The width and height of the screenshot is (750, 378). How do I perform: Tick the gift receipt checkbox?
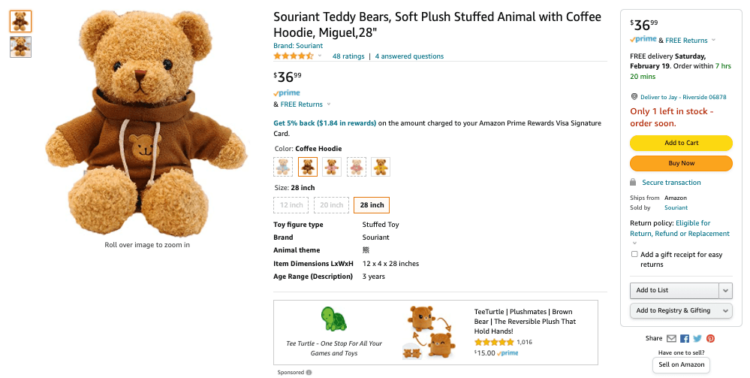click(634, 254)
